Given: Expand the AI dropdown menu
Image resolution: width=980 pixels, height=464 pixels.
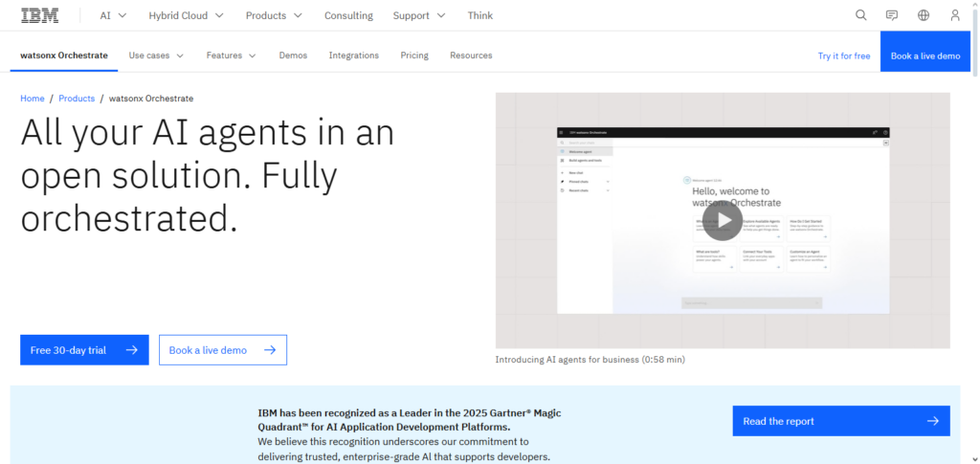Looking at the screenshot, I should (113, 15).
